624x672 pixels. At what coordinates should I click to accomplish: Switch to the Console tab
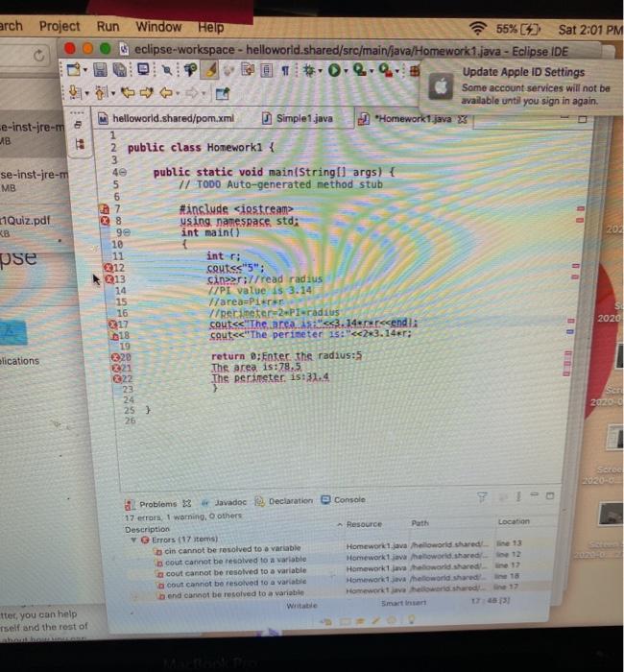coord(344,500)
